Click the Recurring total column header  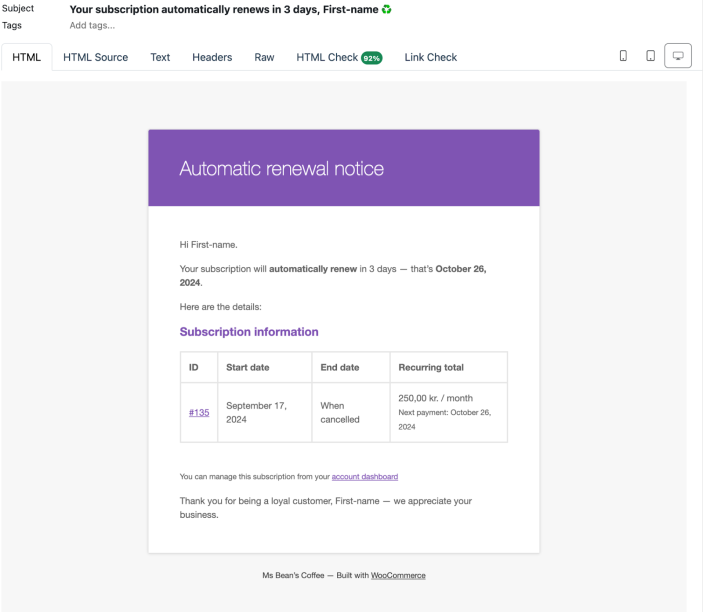(x=431, y=367)
